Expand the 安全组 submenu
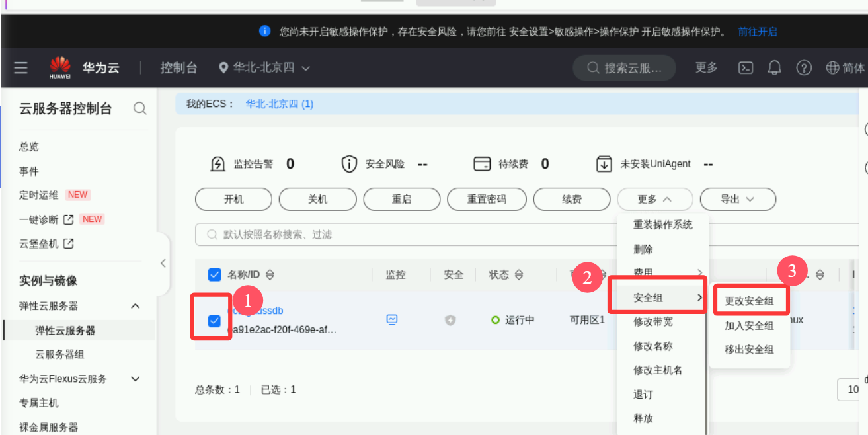The width and height of the screenshot is (868, 435). pyautogui.click(x=661, y=297)
